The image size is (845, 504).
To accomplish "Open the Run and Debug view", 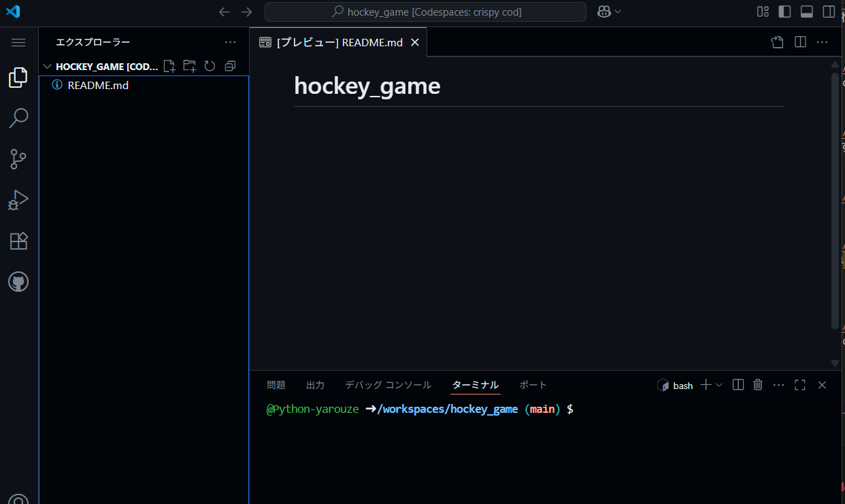I will (18, 200).
